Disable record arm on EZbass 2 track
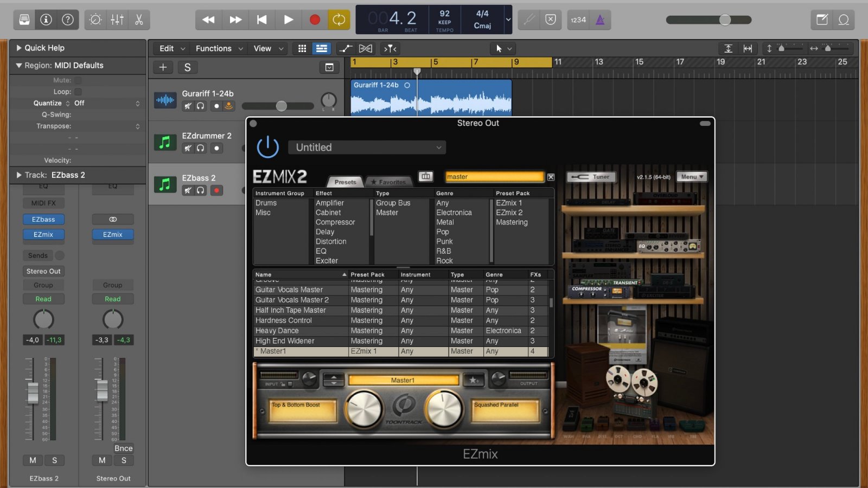The image size is (868, 488). point(216,190)
